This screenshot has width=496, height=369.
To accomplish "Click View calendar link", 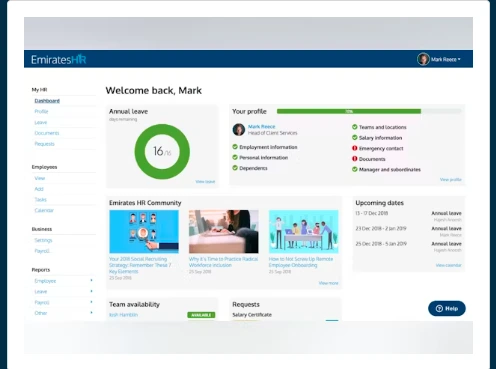I will (449, 265).
